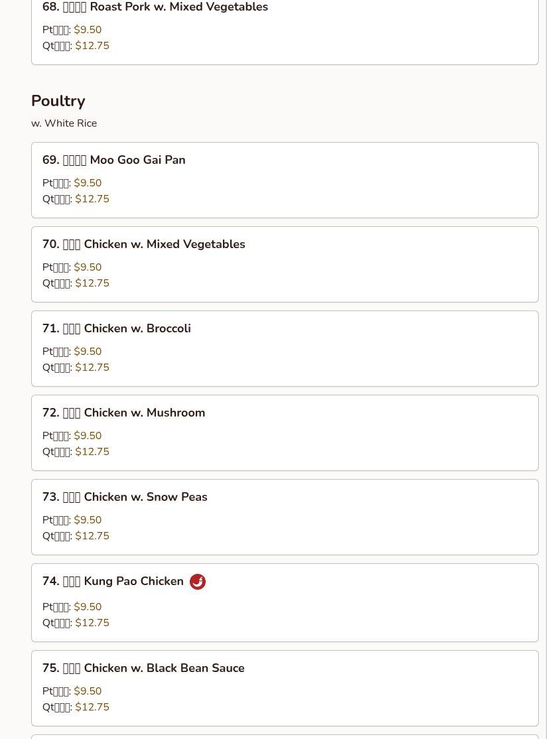Select quart price for Roast Pork w. Mixed Vegetables

92,46
